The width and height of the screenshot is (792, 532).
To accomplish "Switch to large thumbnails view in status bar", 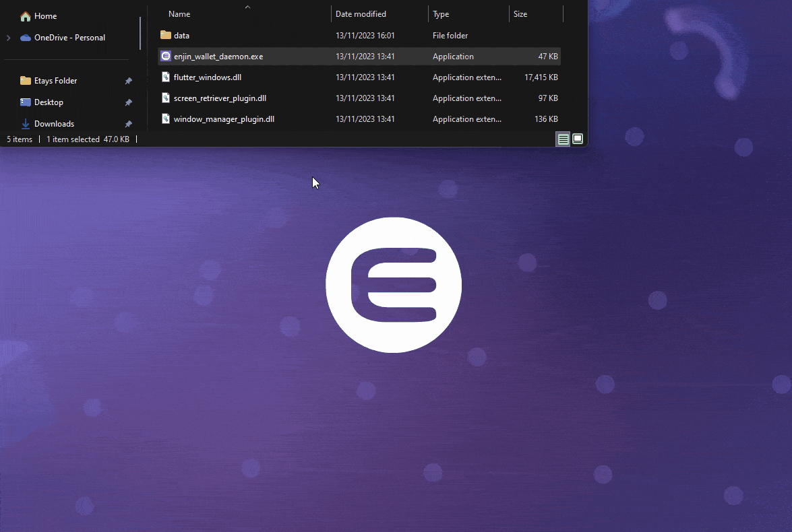I will [x=578, y=139].
